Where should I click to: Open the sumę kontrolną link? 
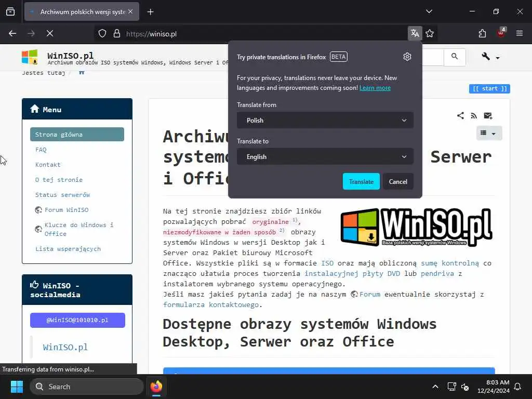click(450, 263)
